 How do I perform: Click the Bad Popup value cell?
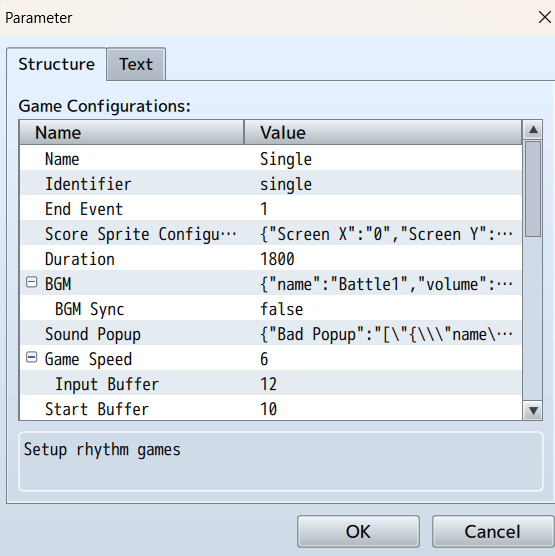387,334
